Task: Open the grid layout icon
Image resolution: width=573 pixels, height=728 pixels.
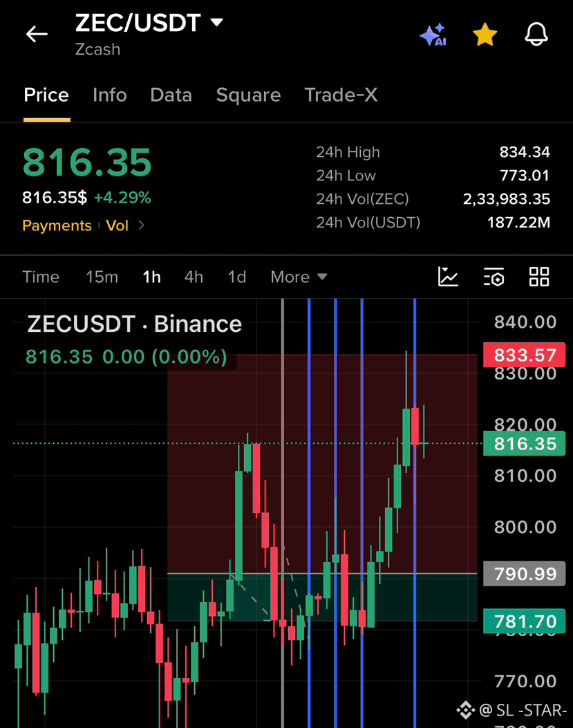Action: point(539,277)
